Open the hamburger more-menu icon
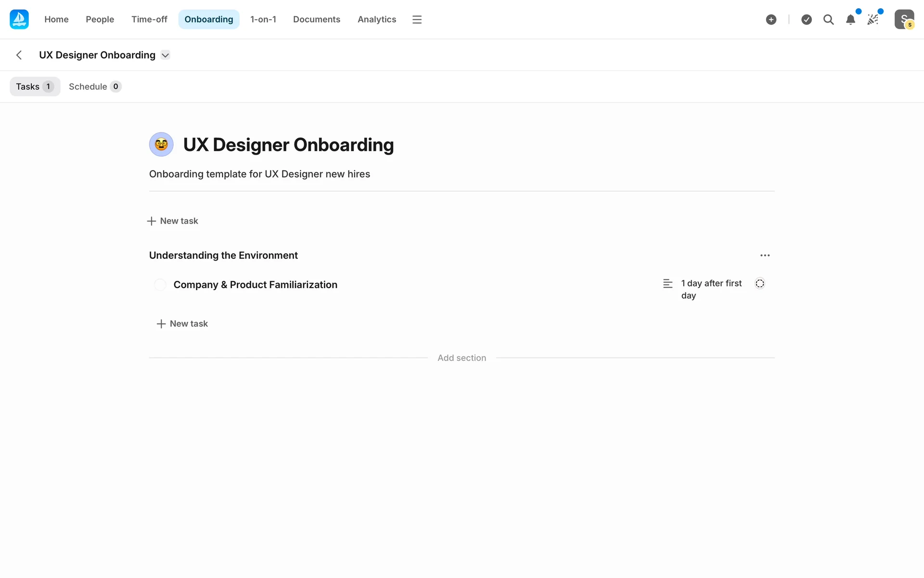 coord(417,19)
